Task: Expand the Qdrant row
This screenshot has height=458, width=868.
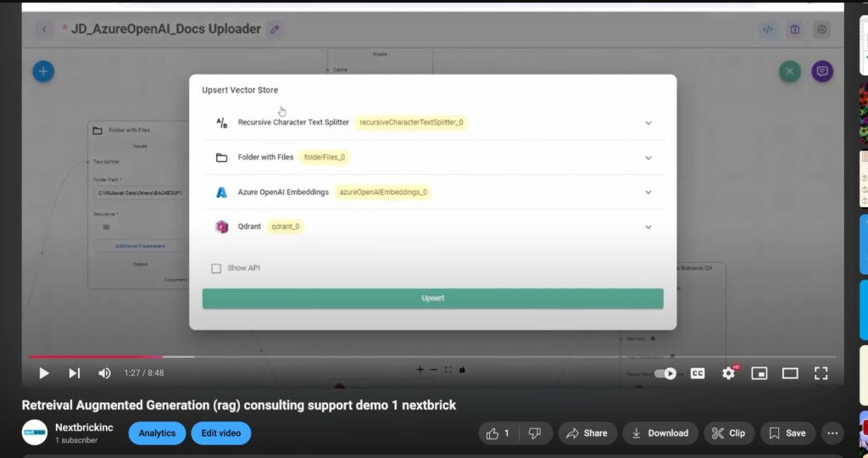Action: (648, 227)
